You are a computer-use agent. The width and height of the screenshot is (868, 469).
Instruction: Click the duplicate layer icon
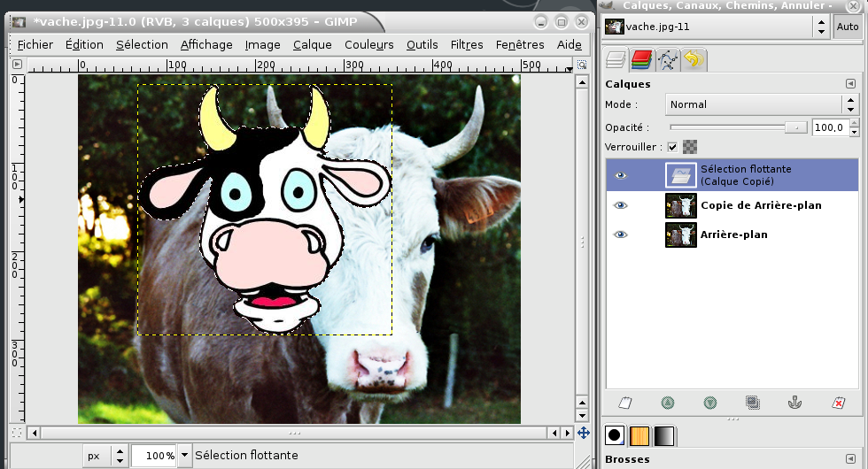(x=752, y=403)
